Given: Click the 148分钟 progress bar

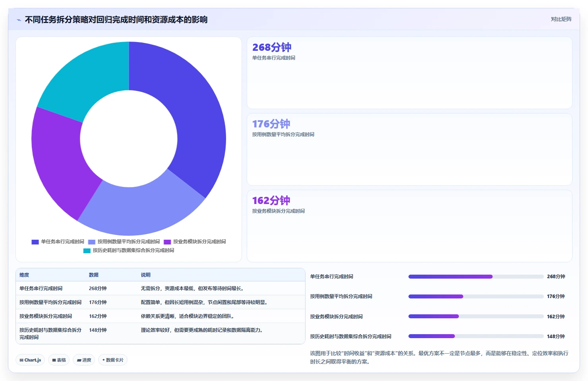Looking at the screenshot, I should [476, 336].
